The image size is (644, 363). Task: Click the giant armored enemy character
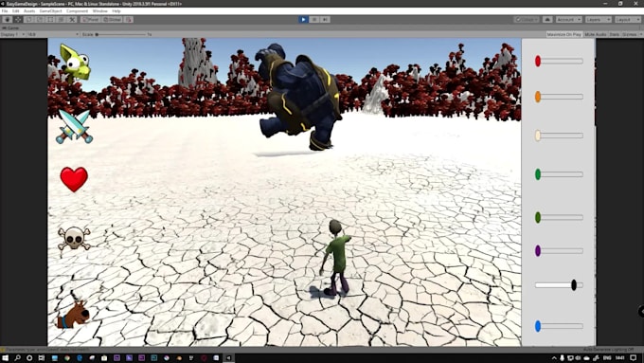point(299,97)
